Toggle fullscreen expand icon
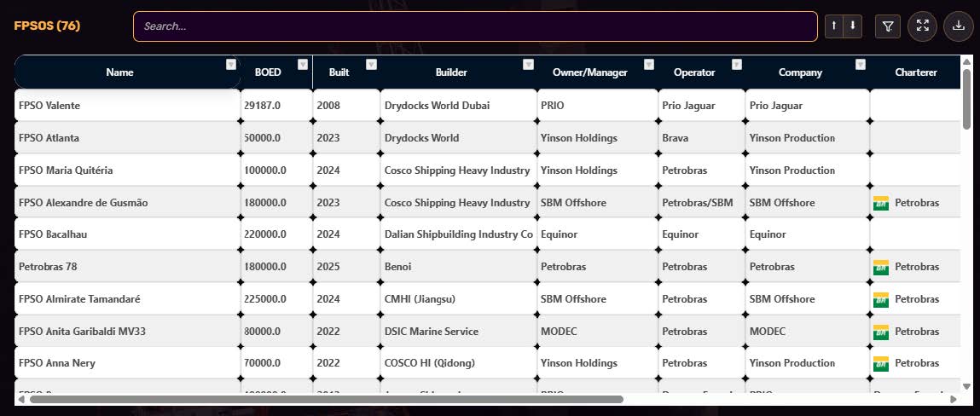The width and height of the screenshot is (980, 416). (923, 26)
